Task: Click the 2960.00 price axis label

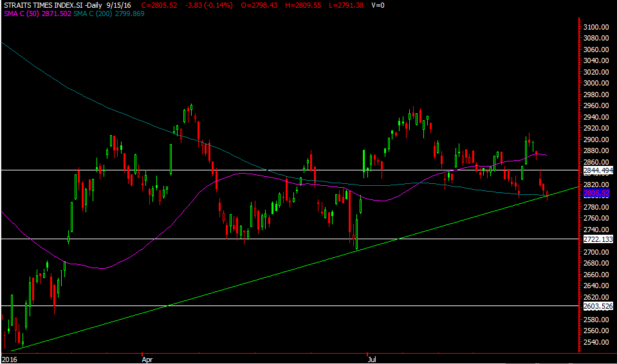Action: tap(596, 106)
